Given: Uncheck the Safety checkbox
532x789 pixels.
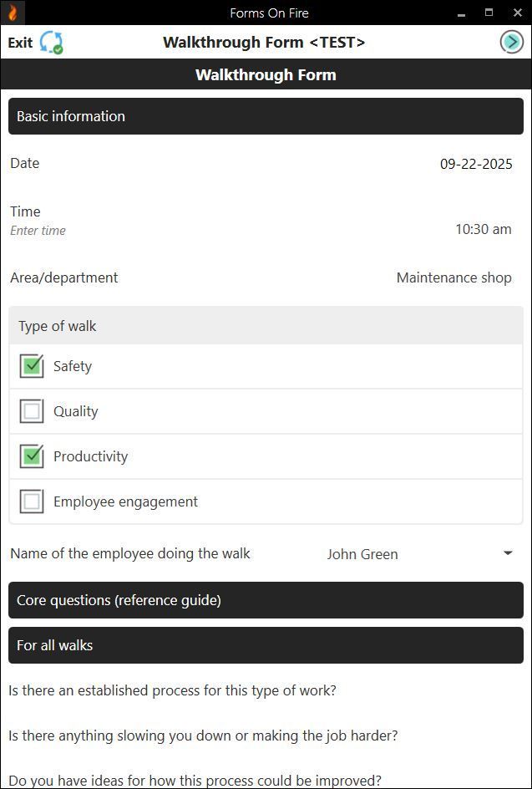Looking at the screenshot, I should pyautogui.click(x=32, y=366).
